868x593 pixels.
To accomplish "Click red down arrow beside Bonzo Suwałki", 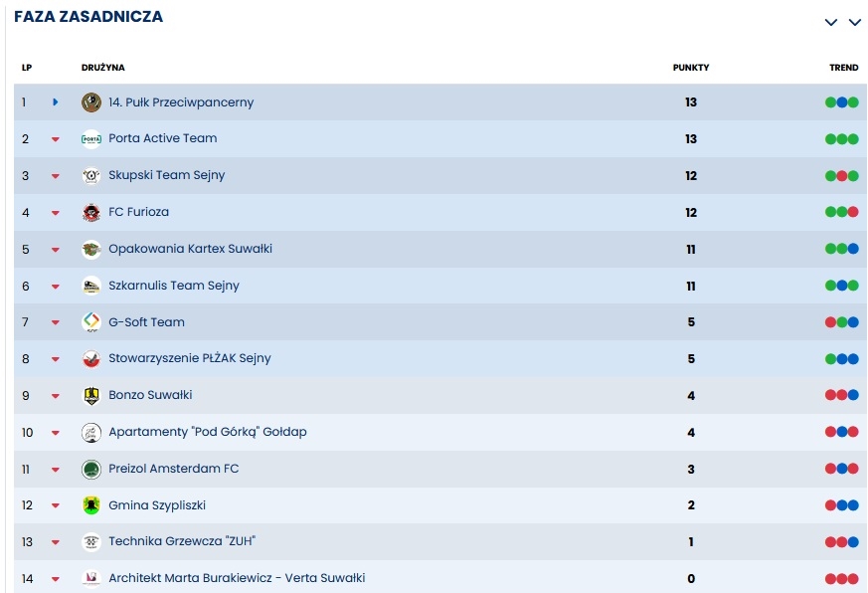I will [x=56, y=396].
